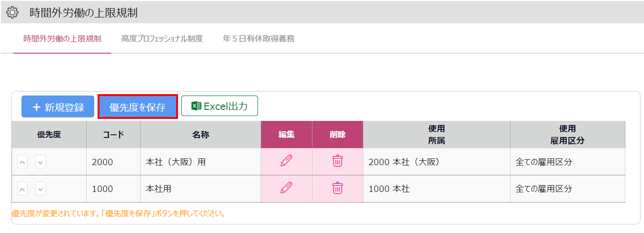Image resolution: width=644 pixels, height=233 pixels.
Task: Click the 優先度 column header
Action: click(x=49, y=135)
